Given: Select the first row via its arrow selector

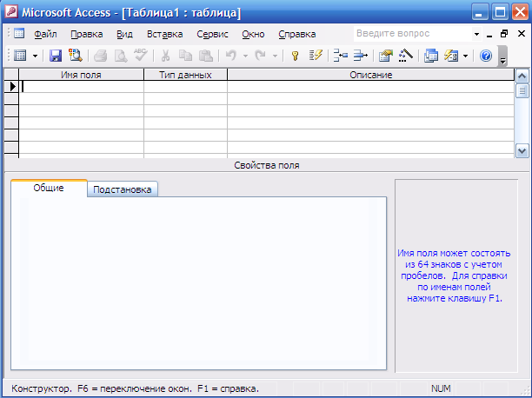Looking at the screenshot, I should pos(11,87).
